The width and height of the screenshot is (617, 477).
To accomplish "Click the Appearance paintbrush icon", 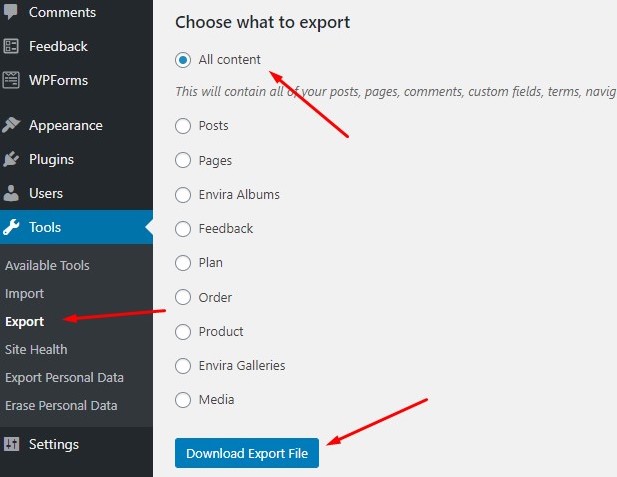I will coord(11,125).
